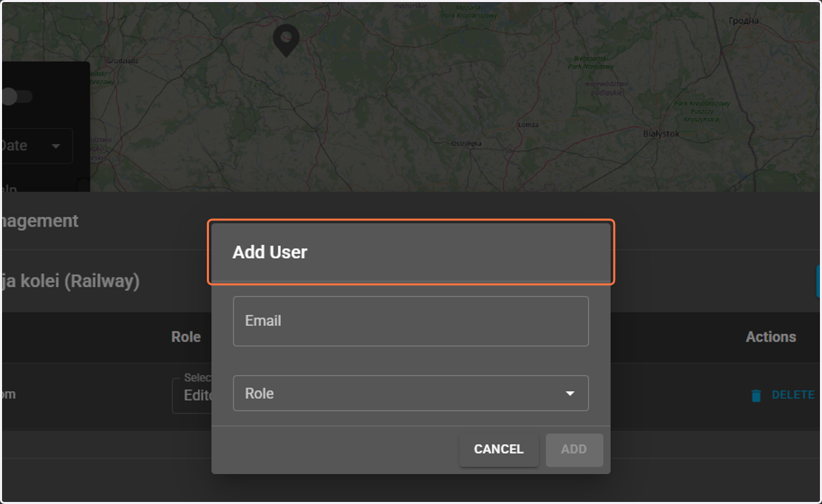Click the map location pin marker

286,40
